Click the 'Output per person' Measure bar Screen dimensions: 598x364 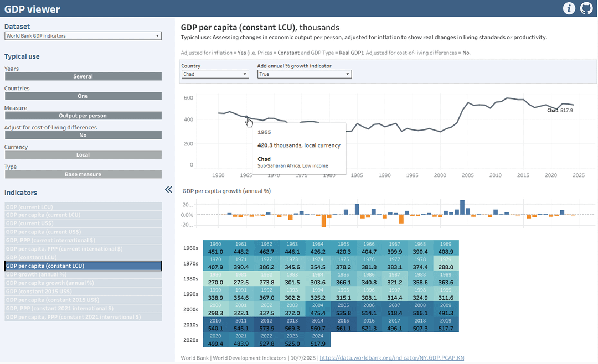pos(83,116)
